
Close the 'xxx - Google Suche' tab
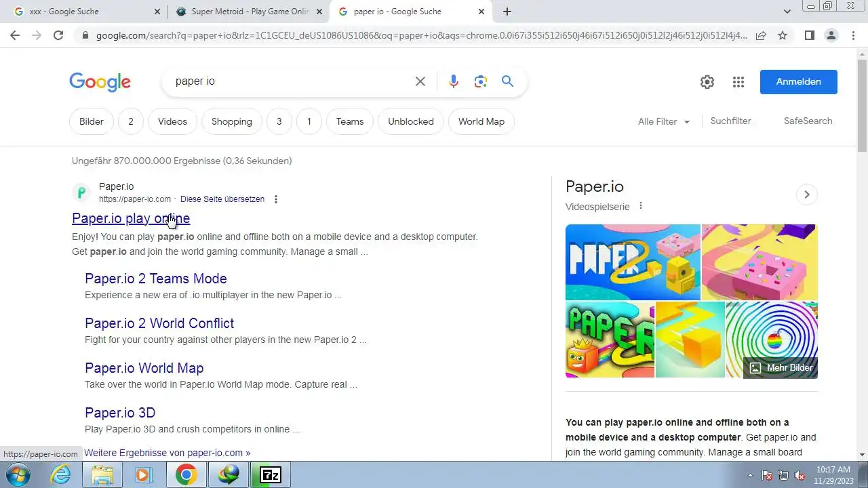[x=157, y=12]
